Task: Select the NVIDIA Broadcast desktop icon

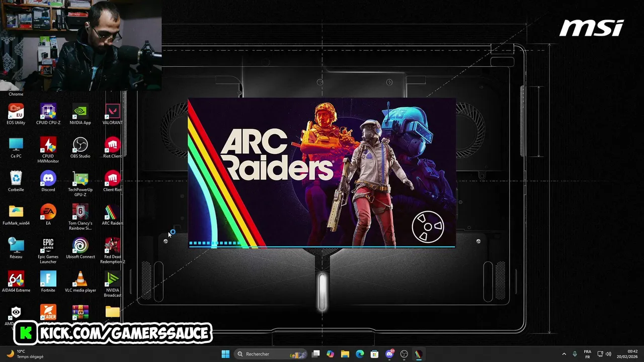Action: [x=112, y=284]
